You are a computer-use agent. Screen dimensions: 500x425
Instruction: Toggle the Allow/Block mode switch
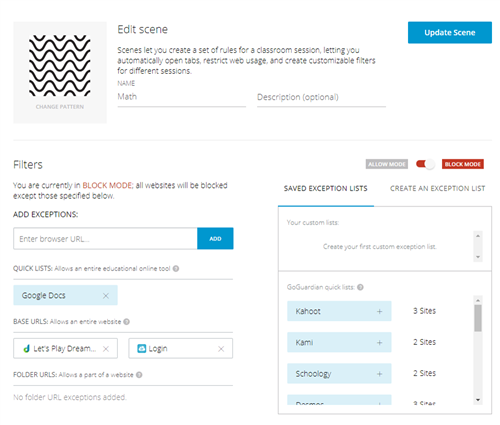click(x=425, y=164)
